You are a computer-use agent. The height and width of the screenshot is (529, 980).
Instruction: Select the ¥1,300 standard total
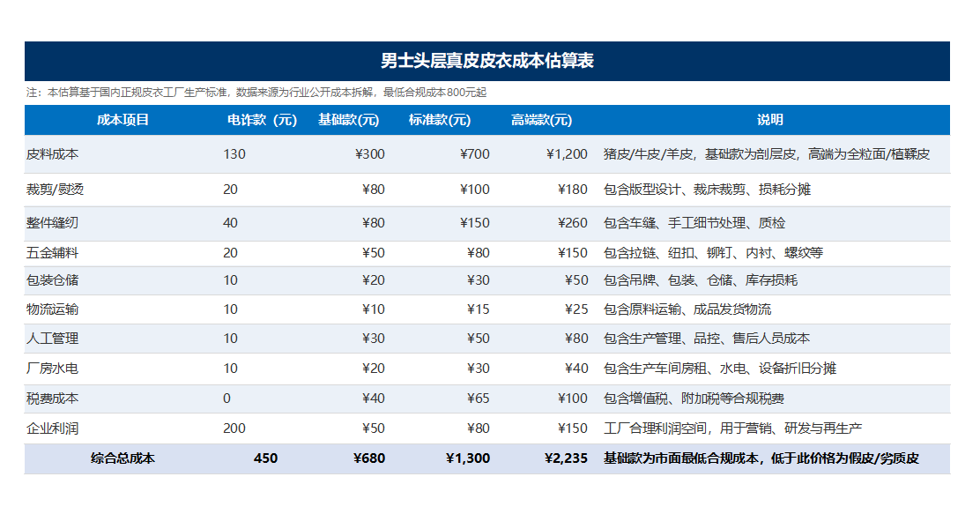[x=468, y=459]
